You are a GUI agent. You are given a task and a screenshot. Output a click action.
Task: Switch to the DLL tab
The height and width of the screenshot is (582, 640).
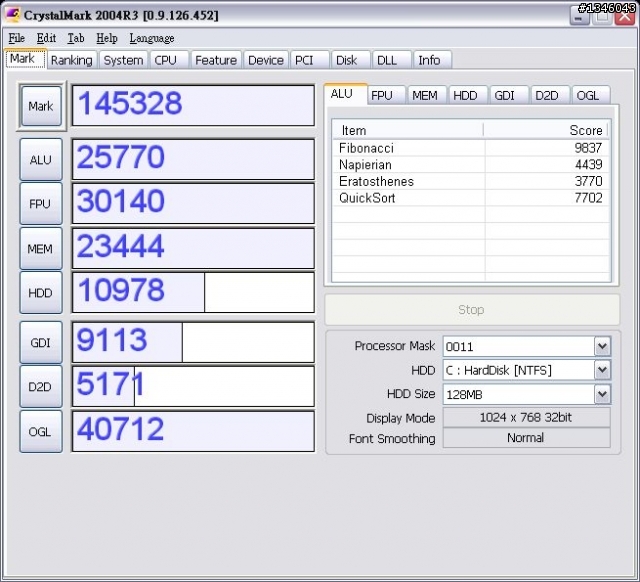(391, 60)
